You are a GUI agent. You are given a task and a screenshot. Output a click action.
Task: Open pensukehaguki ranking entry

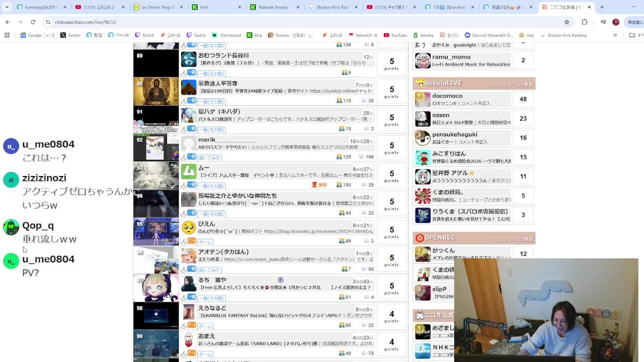click(454, 134)
